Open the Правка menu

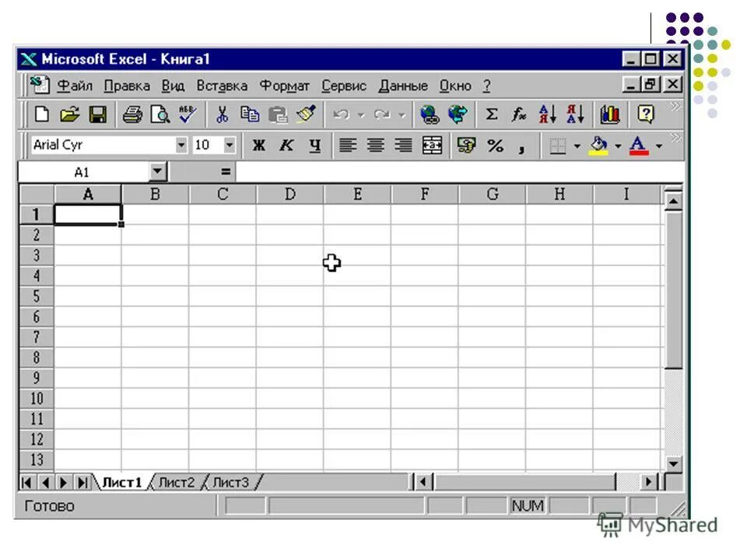[127, 86]
